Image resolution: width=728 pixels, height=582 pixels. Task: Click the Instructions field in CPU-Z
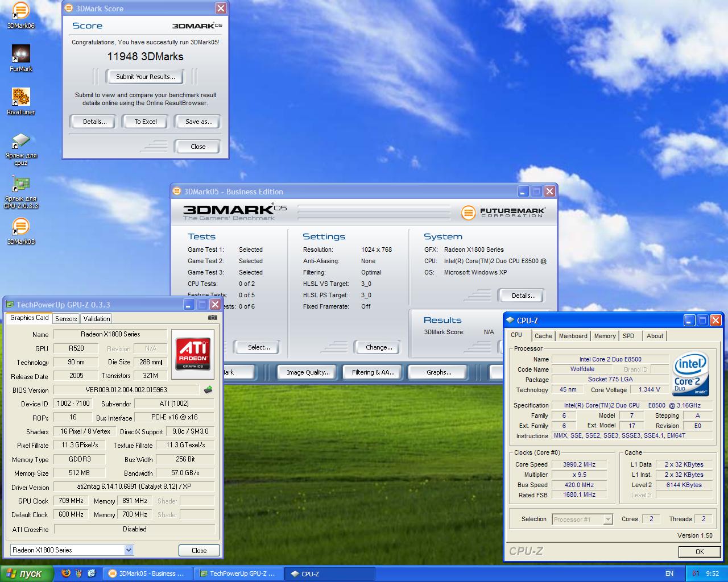click(632, 435)
